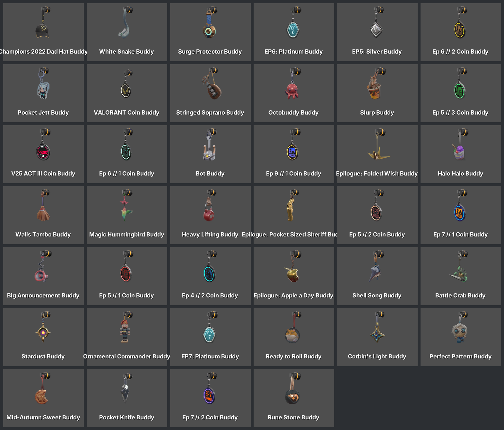Select the Big Announcement Buddy megaphone icon
Image resolution: width=504 pixels, height=430 pixels.
43,266
